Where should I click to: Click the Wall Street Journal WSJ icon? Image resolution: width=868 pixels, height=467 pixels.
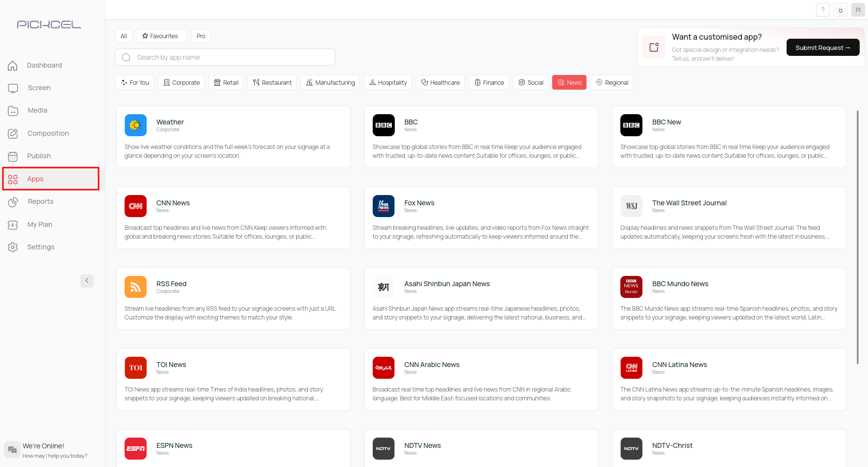[x=631, y=206]
